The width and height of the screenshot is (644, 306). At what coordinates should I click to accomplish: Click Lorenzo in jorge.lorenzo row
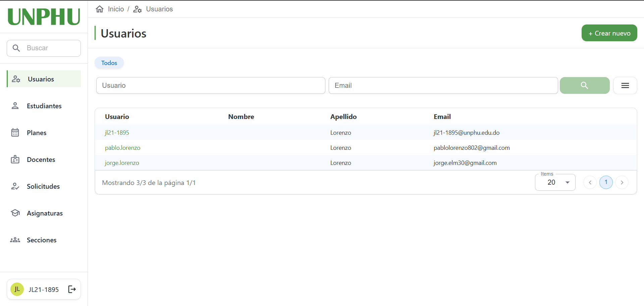pyautogui.click(x=341, y=163)
